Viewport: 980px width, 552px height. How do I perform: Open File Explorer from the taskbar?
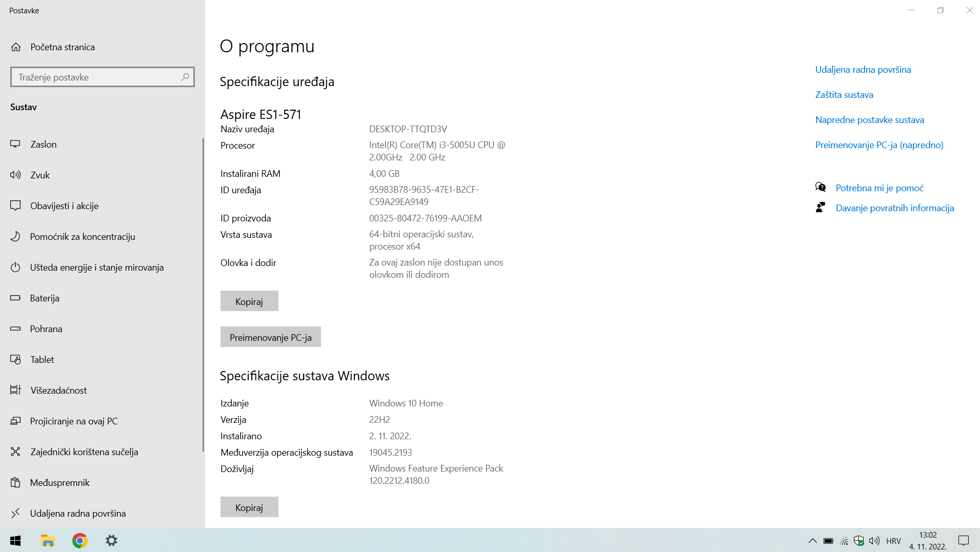click(x=48, y=540)
